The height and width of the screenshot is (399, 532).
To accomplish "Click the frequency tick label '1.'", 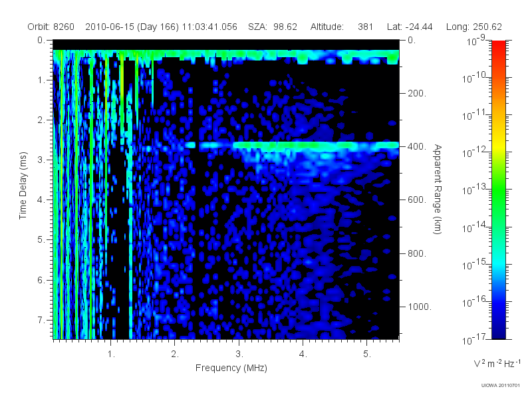I will tap(111, 354).
